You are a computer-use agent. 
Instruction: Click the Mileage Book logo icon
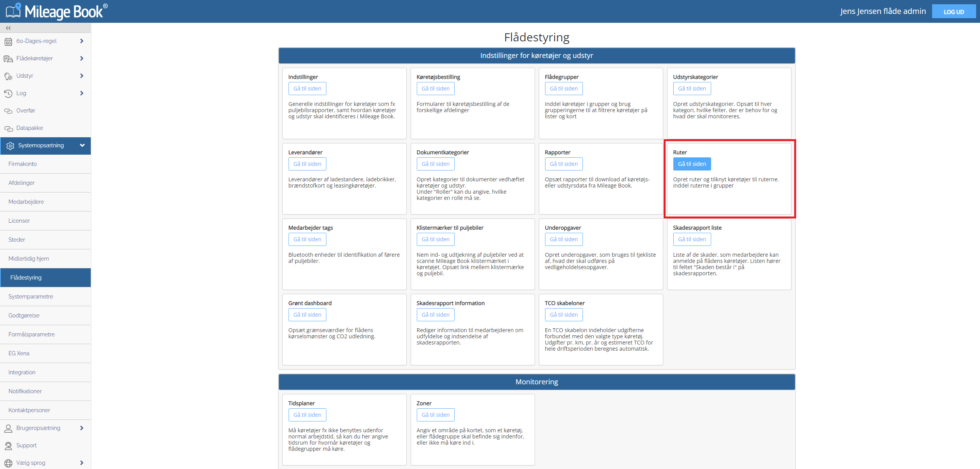pos(13,10)
